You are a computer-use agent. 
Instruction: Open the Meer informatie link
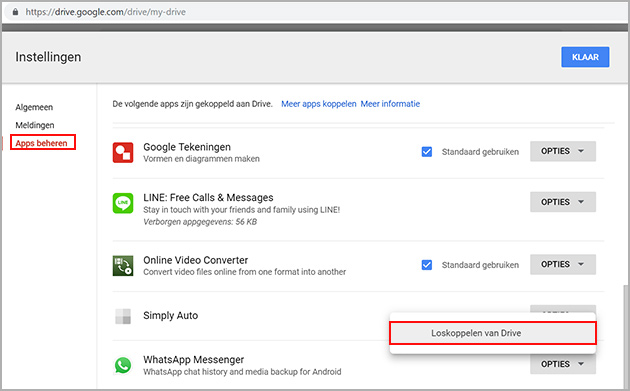390,104
